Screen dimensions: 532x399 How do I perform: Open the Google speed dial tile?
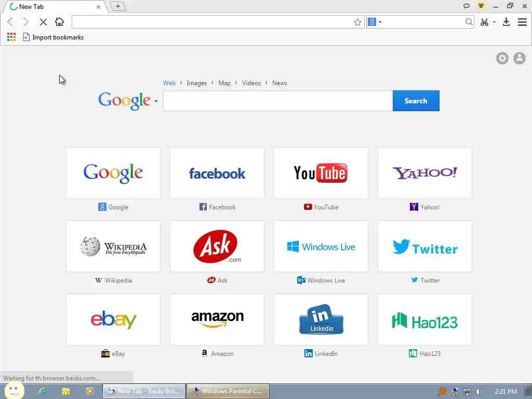(x=113, y=173)
